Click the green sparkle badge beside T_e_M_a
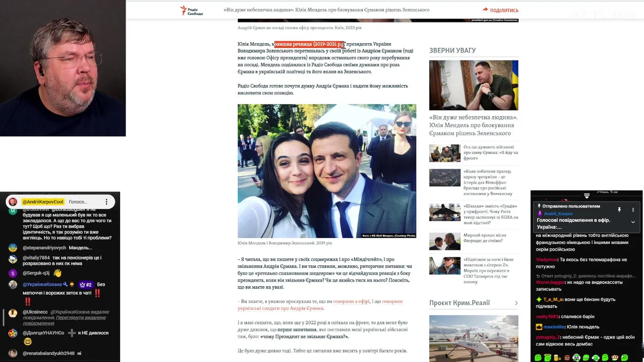The height and width of the screenshot is (362, 644). [539, 299]
